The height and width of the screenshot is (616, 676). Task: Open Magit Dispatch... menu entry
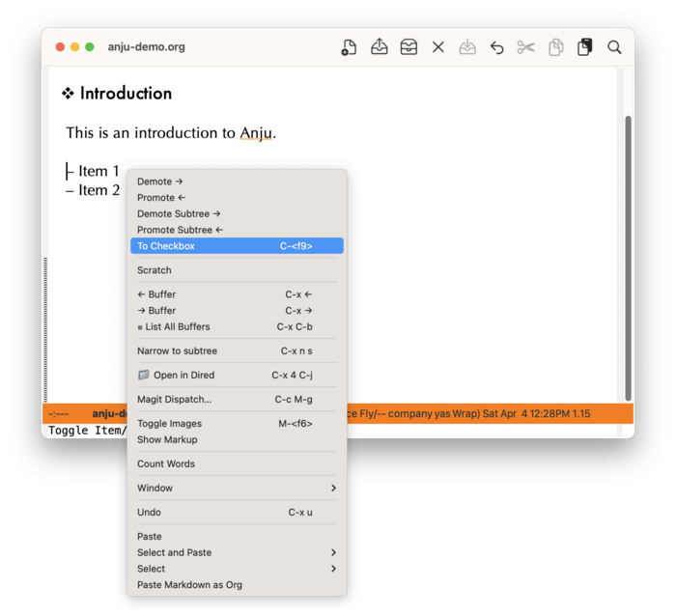[237, 399]
